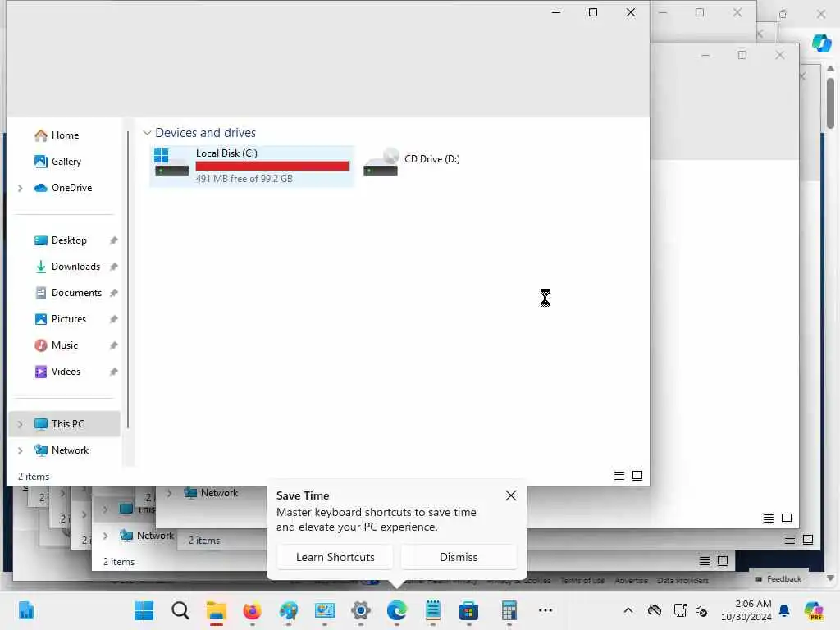Screen dimensions: 840x630
Task: Open Microsoft Store from the taskbar
Action: click(468, 610)
